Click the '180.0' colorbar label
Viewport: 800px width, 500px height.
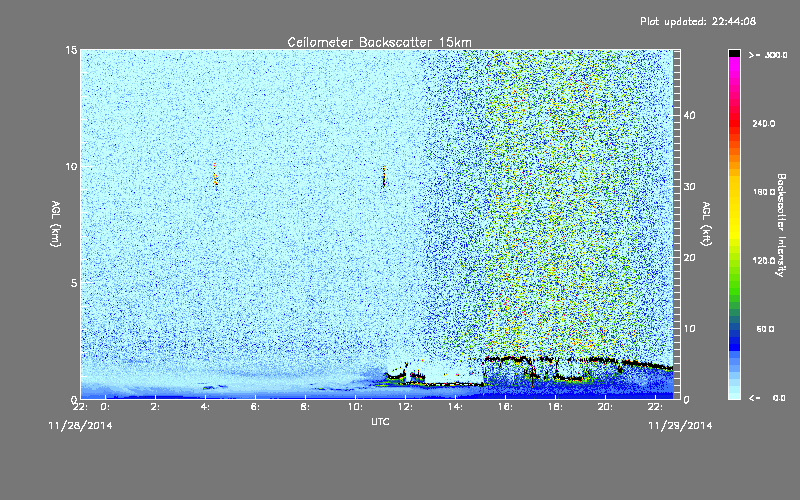[x=764, y=192]
